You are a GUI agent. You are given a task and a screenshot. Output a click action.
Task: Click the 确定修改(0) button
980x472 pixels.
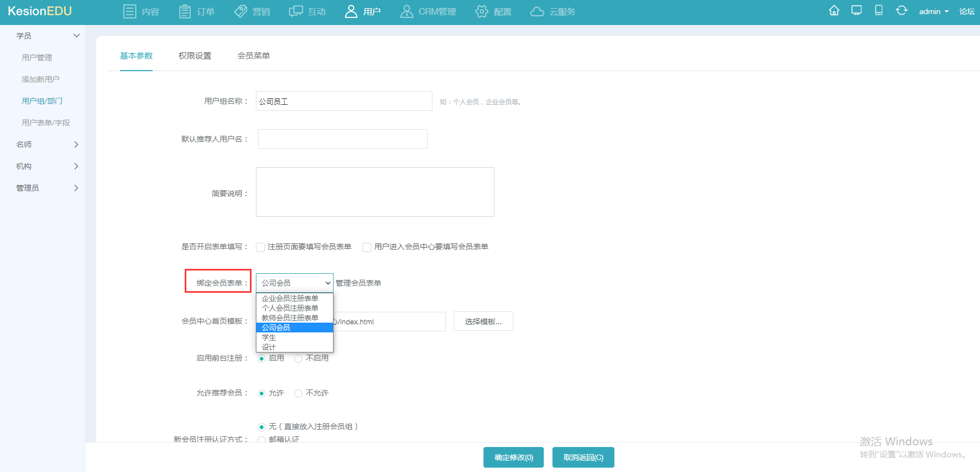coord(513,457)
